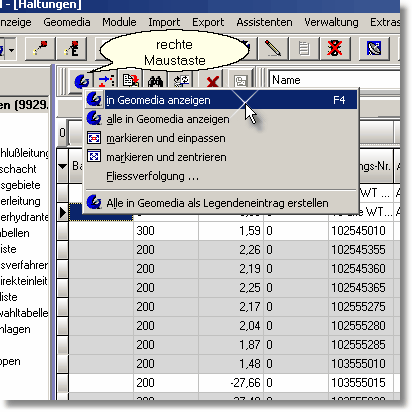412x412 pixels.
Task: Open the Import menu
Action: (164, 22)
